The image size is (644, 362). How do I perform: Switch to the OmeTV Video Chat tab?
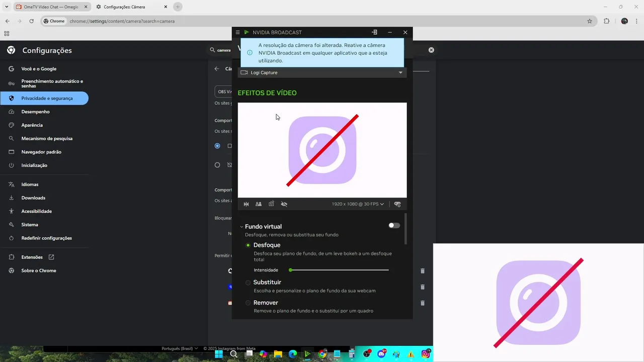click(51, 7)
